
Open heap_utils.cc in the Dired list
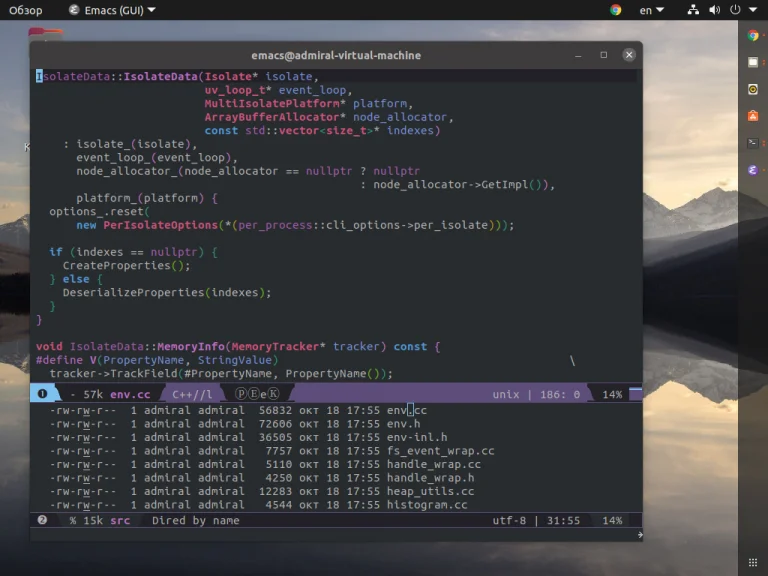[430, 491]
